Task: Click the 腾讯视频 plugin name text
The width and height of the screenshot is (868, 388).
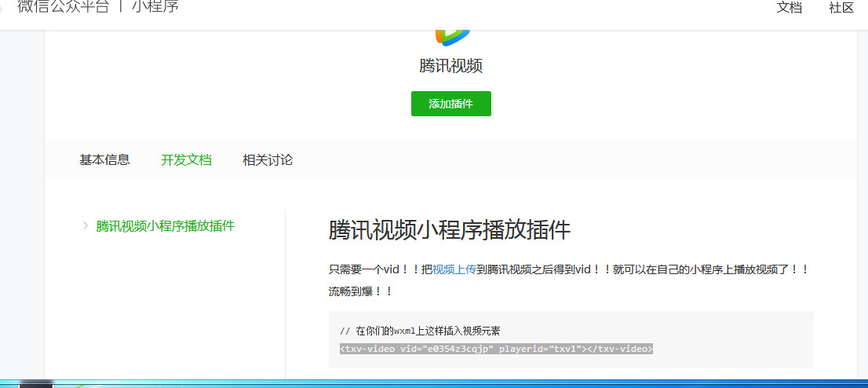Action: 450,66
